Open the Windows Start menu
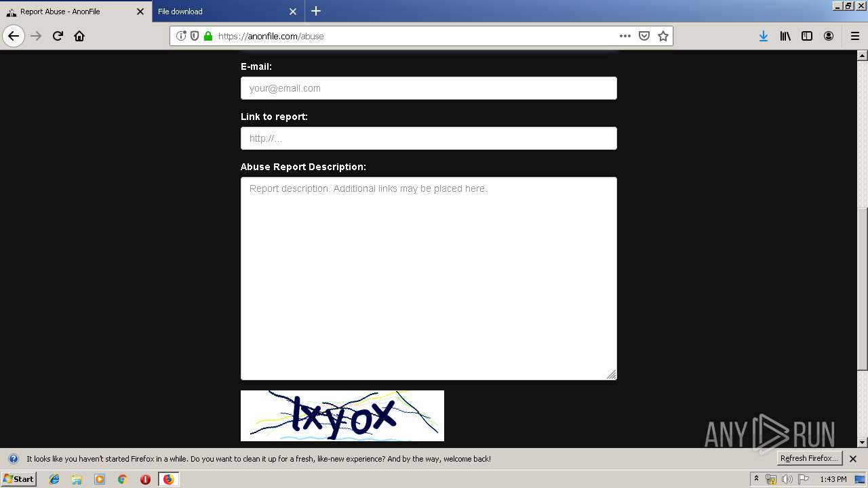The width and height of the screenshot is (868, 488). tap(18, 479)
